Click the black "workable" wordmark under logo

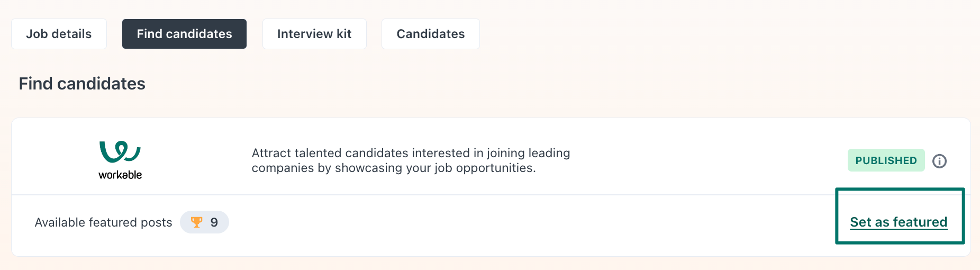point(120,175)
